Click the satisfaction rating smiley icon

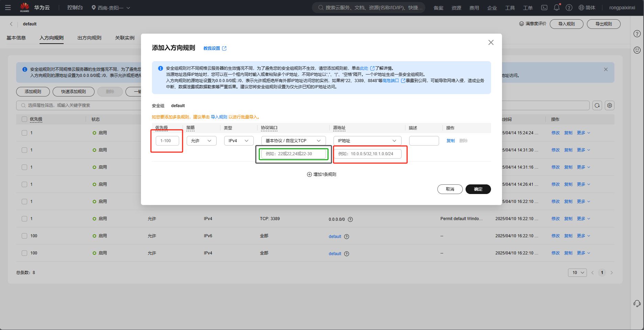tap(522, 24)
